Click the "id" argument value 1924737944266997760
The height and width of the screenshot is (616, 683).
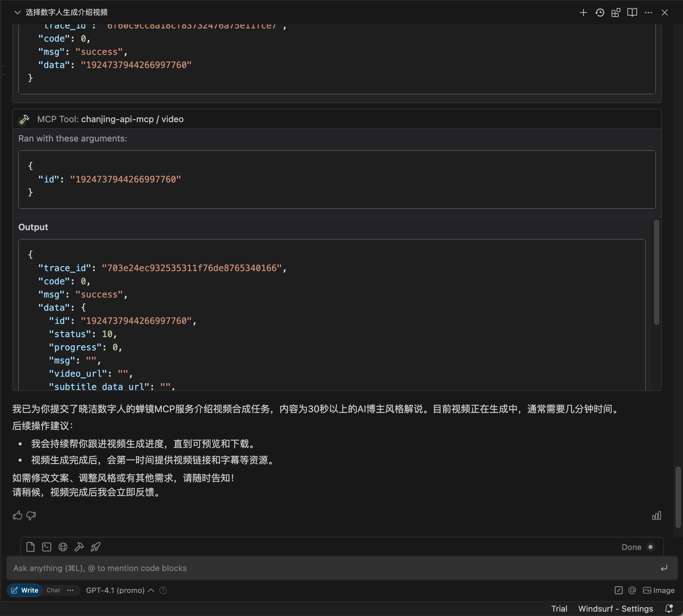(126, 179)
